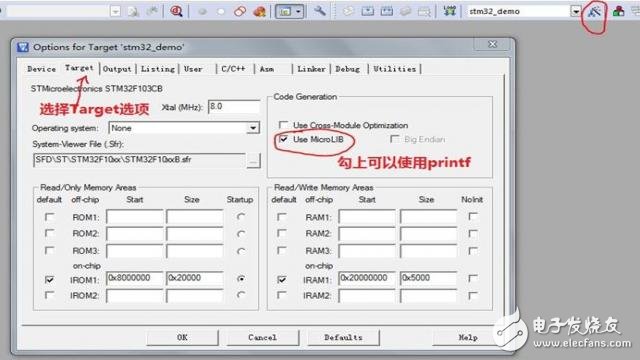Open the Target Options icon circled in red
Viewport: 640px width, 360px height.
point(594,11)
